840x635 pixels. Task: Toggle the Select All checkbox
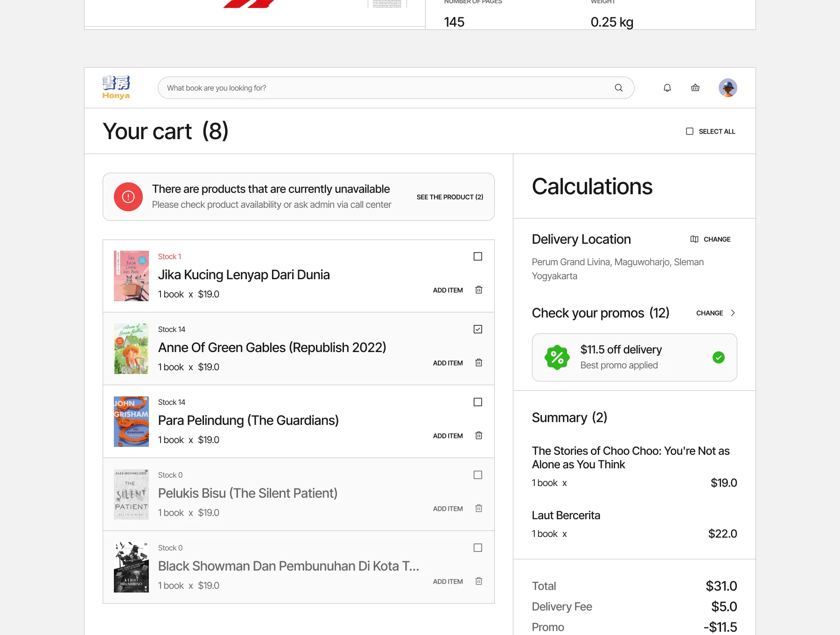click(x=690, y=131)
